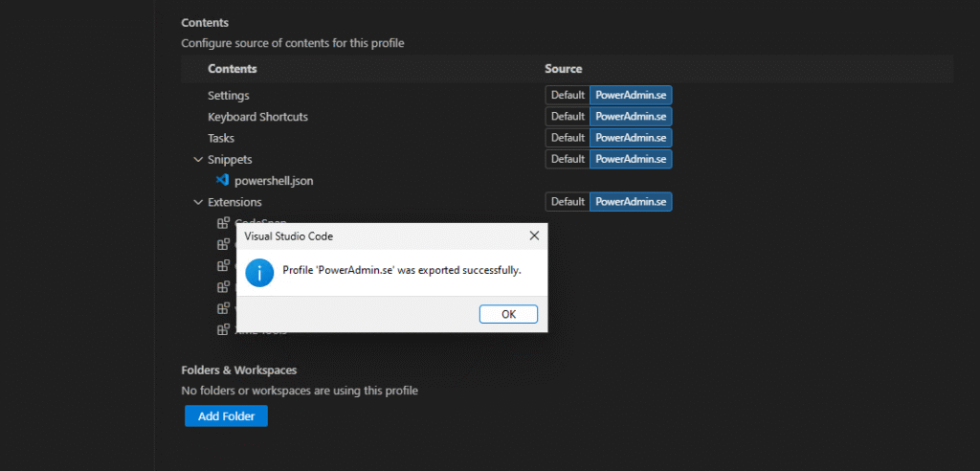Set Extensions source to Default
Screen dimensions: 980x471
point(568,201)
